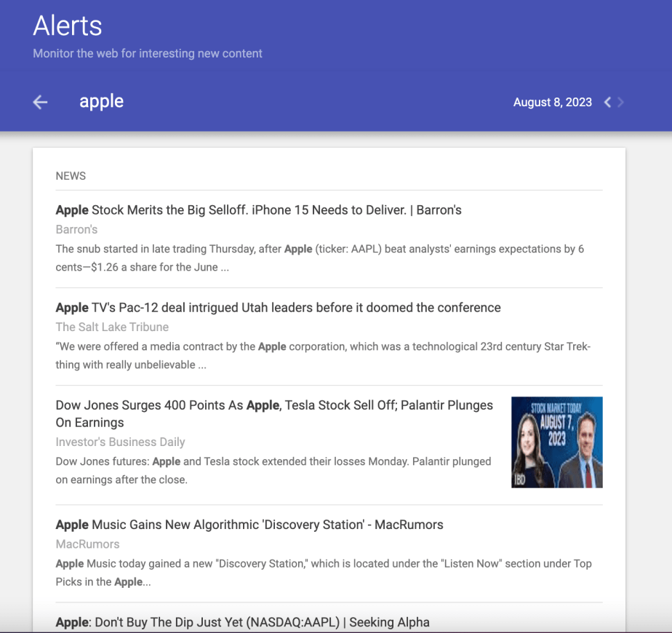Click Investor's Business Daily source label
The image size is (672, 633).
coord(120,442)
